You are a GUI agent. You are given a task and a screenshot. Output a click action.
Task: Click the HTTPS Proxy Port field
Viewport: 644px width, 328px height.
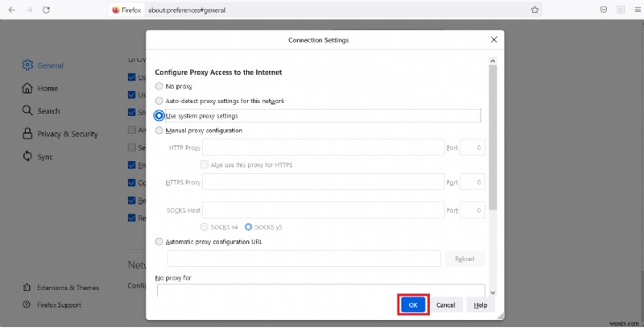473,182
